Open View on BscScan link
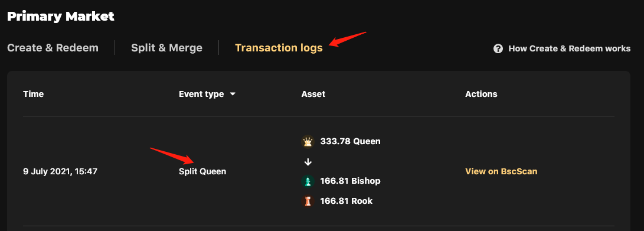 [x=501, y=171]
